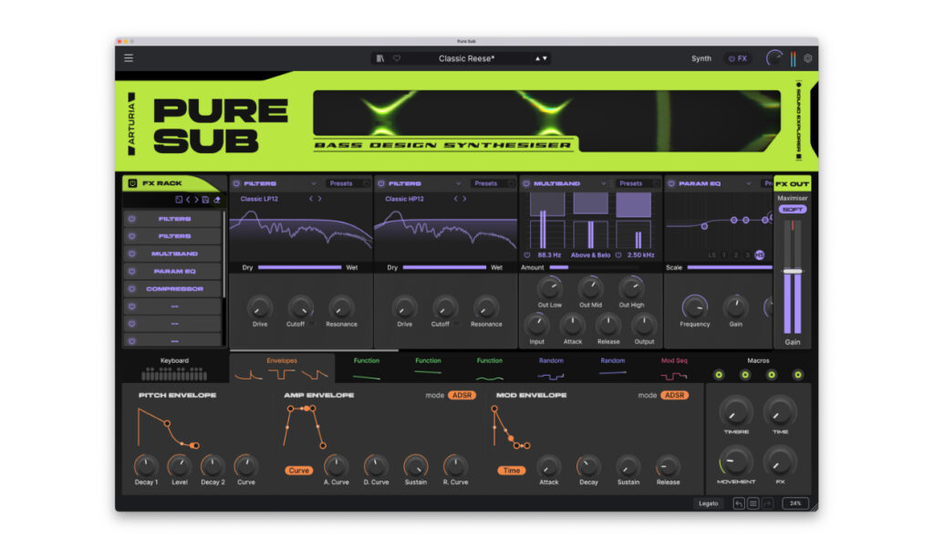Viewport: 934px width, 560px height.
Task: Click the second Macros green indicator
Action: click(x=745, y=375)
